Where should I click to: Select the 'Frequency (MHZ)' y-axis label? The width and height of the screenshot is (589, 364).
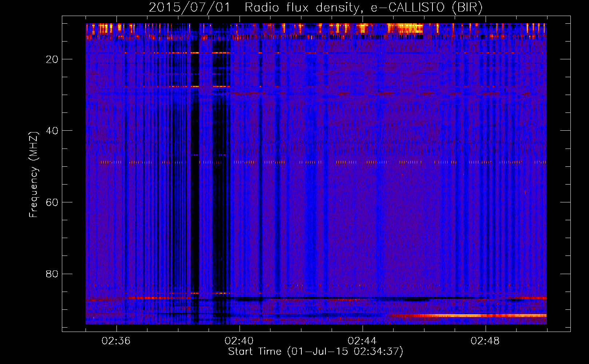tap(33, 175)
